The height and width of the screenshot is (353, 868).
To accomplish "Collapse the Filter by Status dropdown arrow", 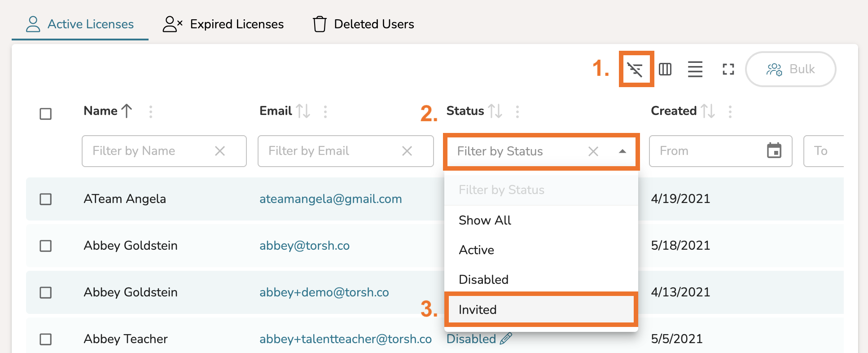I will tap(622, 151).
